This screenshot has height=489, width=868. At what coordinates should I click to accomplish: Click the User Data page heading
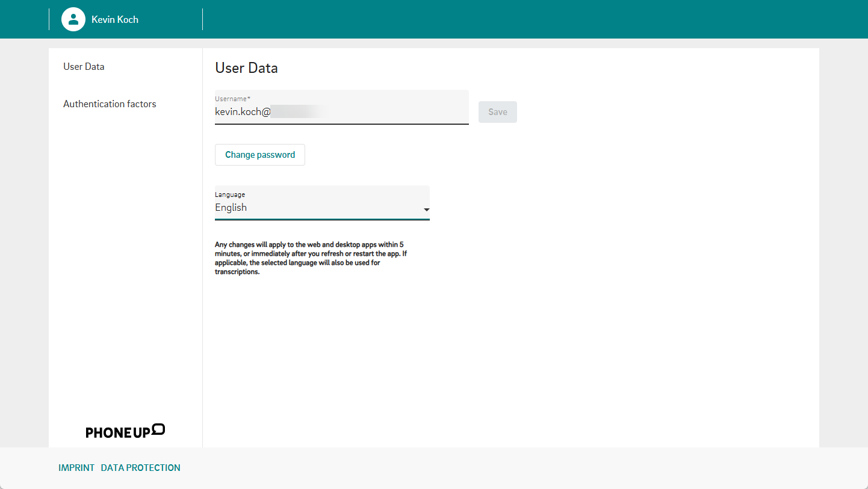246,68
